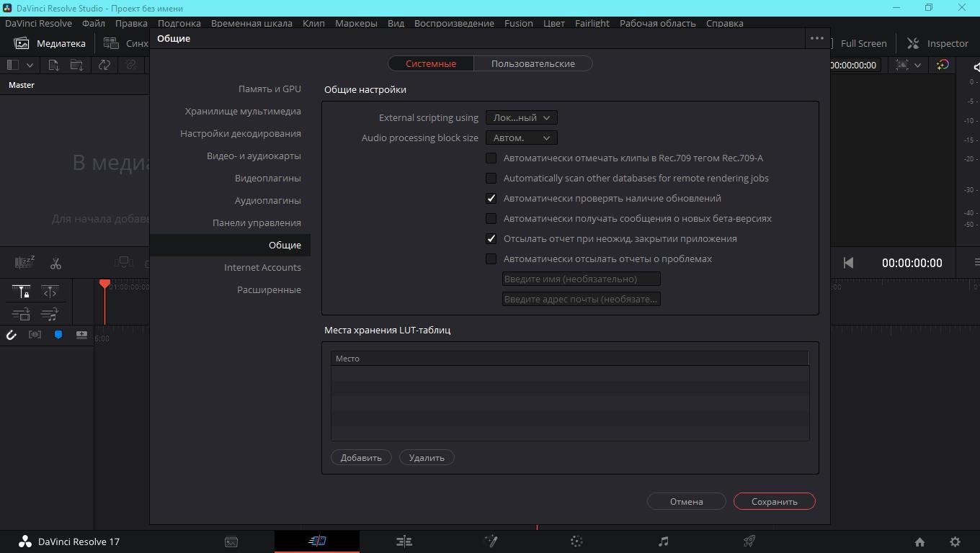This screenshot has width=980, height=553.
Task: Expand the Audio processing block size dropdown
Action: [x=521, y=138]
